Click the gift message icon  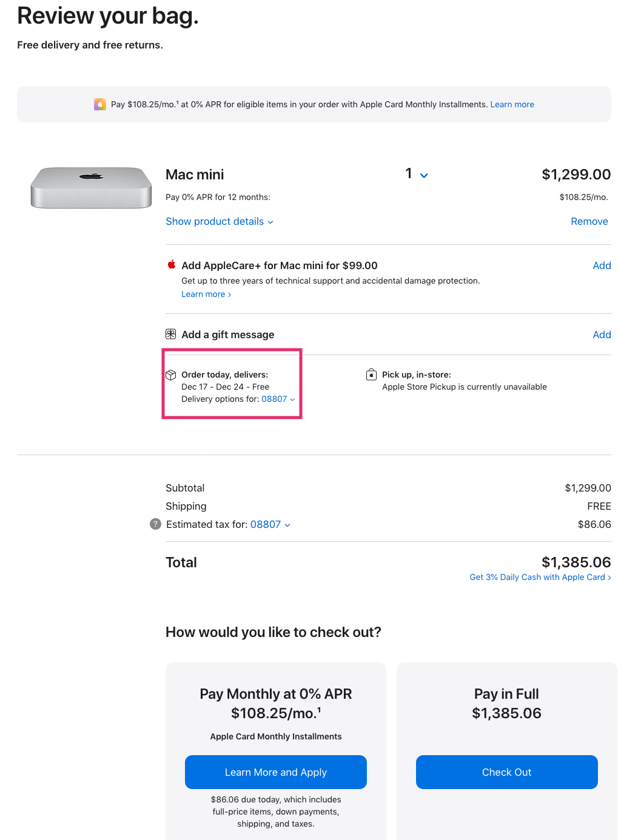(x=171, y=334)
